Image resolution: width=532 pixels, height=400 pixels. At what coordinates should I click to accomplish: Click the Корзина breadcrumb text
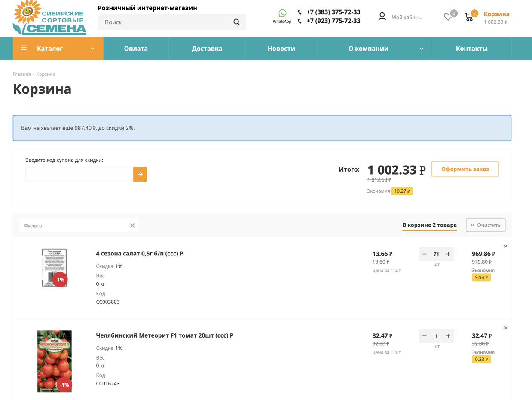pyautogui.click(x=46, y=74)
